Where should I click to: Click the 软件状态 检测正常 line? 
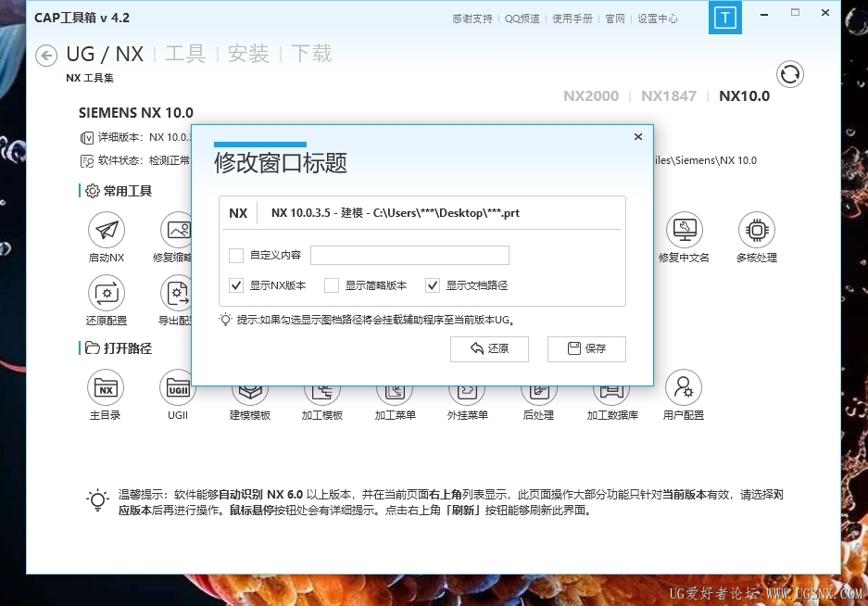135,160
